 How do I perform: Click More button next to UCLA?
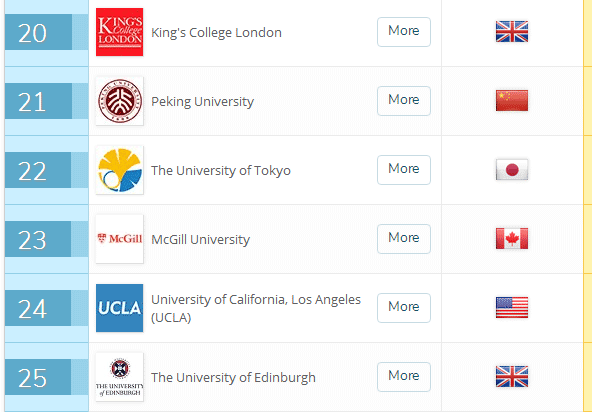click(404, 308)
